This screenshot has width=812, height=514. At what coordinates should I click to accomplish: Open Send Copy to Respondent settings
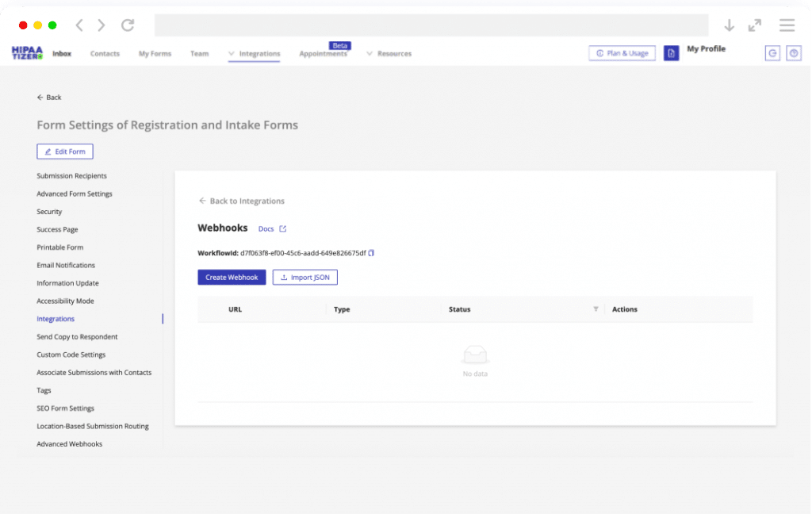coord(77,337)
